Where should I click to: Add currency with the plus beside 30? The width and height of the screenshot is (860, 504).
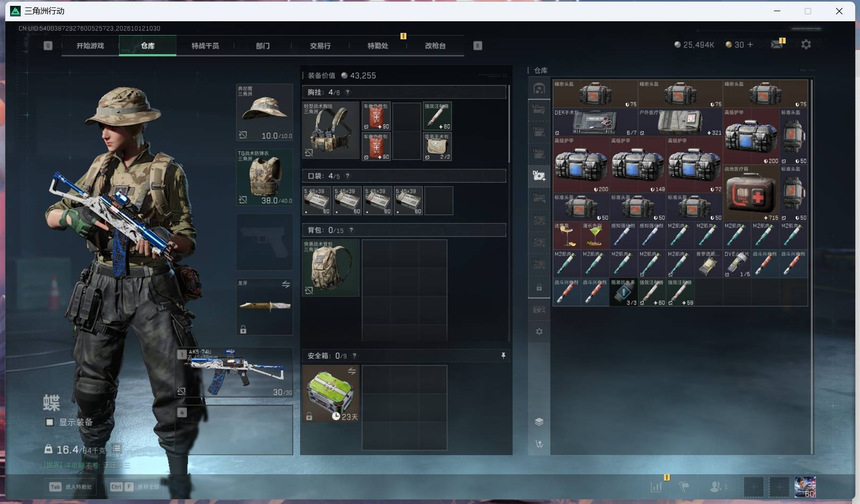pyautogui.click(x=750, y=45)
